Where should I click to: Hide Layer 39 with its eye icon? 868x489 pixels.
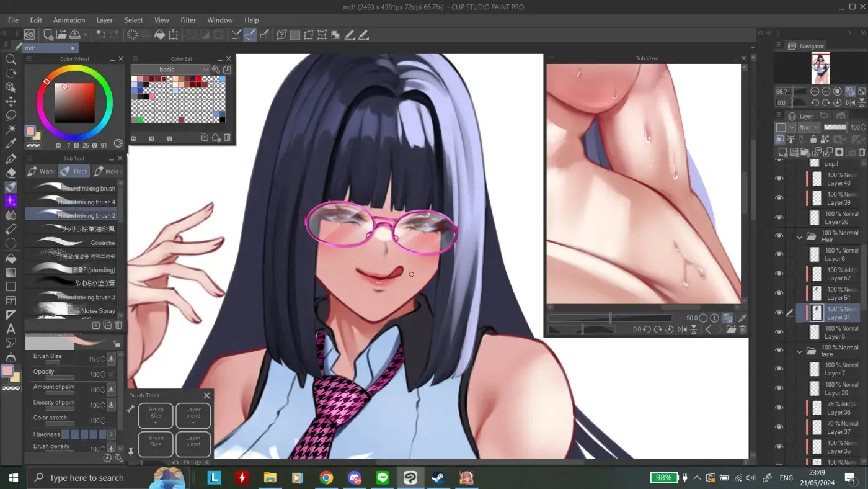779,198
